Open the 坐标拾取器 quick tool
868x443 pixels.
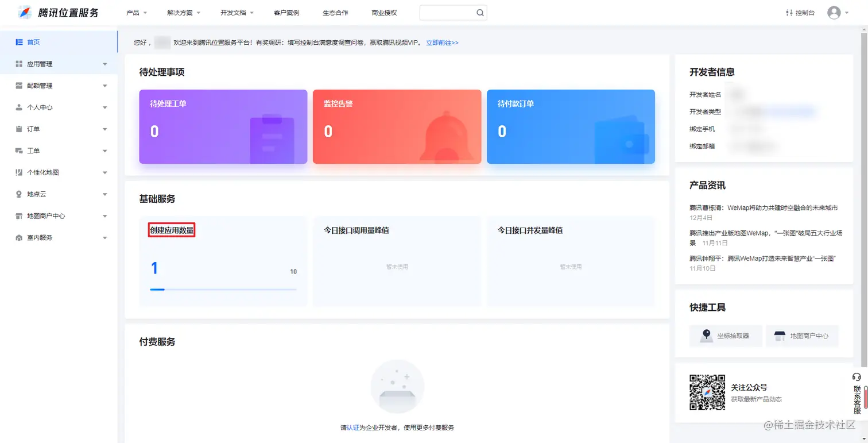[726, 336]
